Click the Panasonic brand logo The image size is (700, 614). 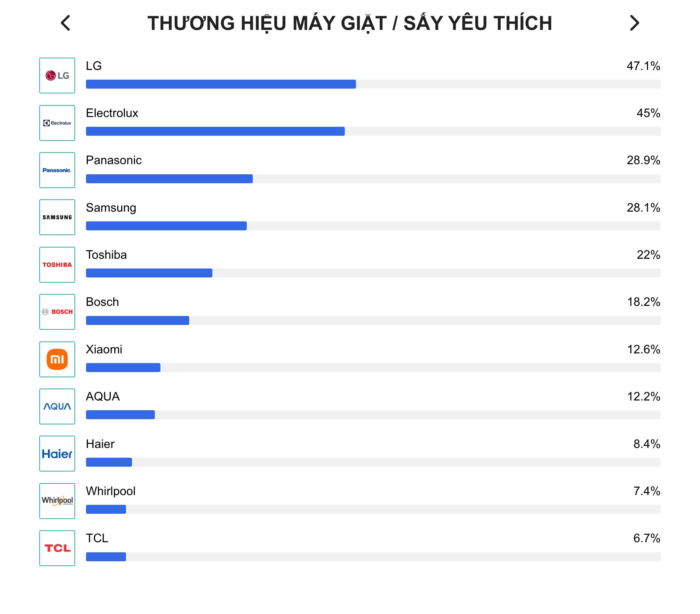click(57, 170)
